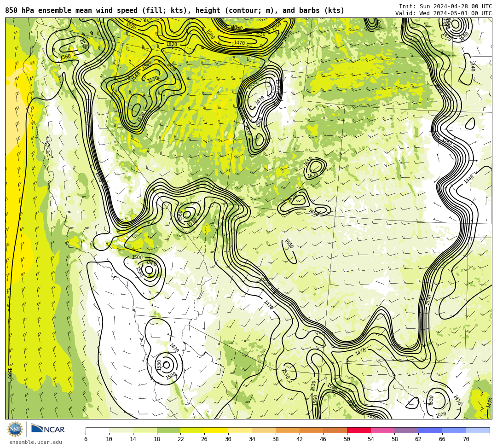Click the colorbar tick label 70
The image size is (497, 448).
(x=466, y=439)
